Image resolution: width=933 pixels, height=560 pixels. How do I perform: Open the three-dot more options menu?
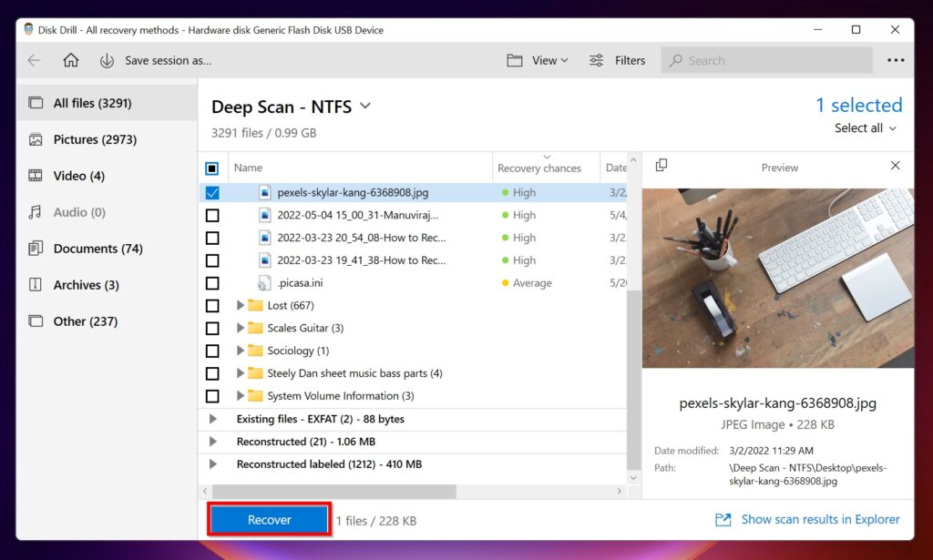896,60
